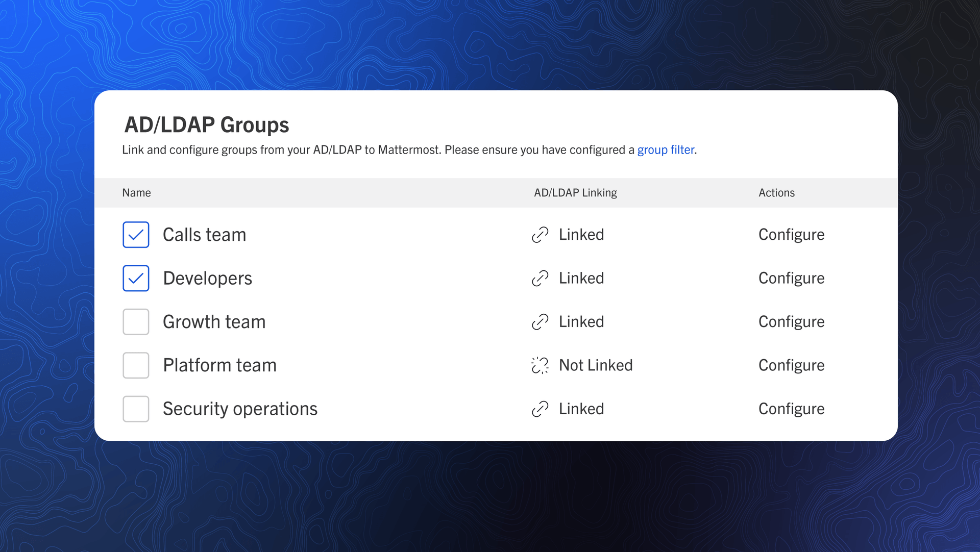Click the Developers group name

[x=207, y=279]
